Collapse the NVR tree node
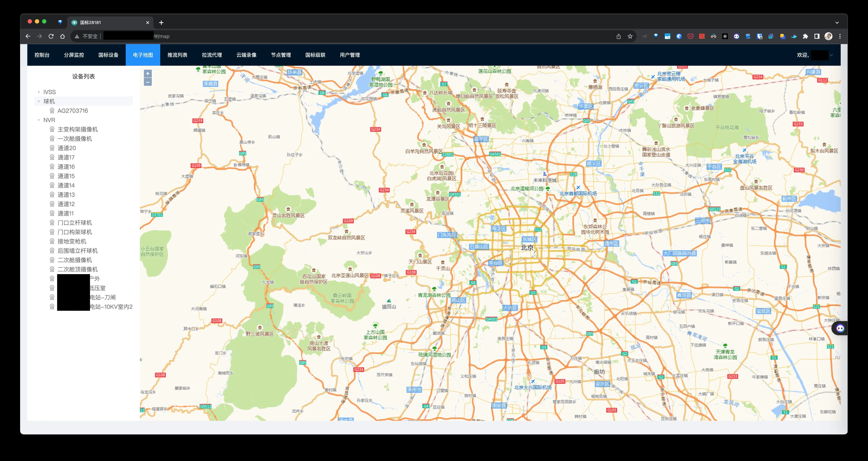The image size is (868, 461). pos(39,120)
